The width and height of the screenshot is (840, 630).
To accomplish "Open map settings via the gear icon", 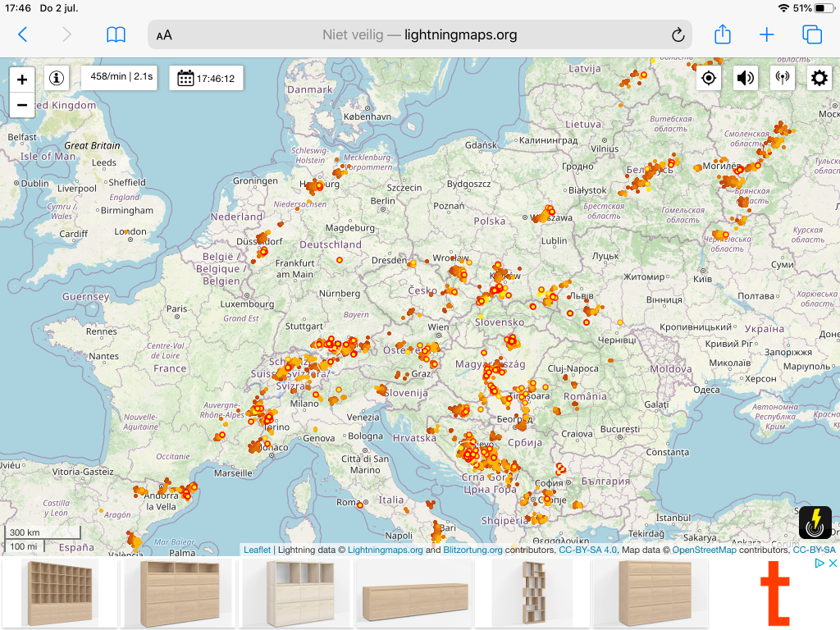I will pyautogui.click(x=819, y=78).
